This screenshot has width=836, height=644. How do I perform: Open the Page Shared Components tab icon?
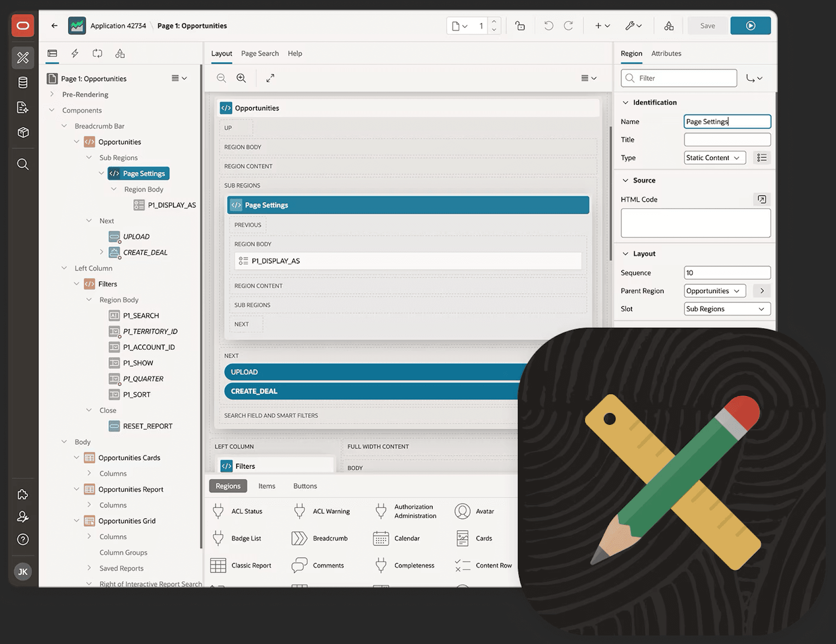tap(120, 54)
